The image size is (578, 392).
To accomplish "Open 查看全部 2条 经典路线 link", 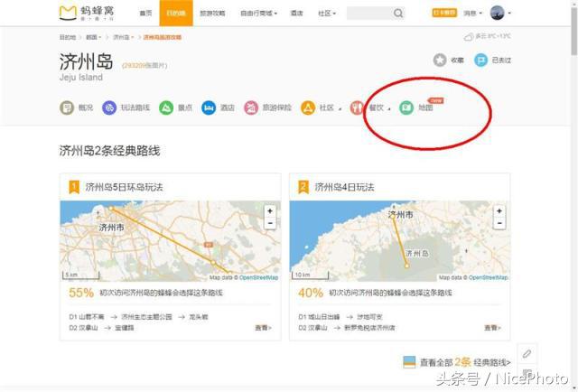I will 465,362.
